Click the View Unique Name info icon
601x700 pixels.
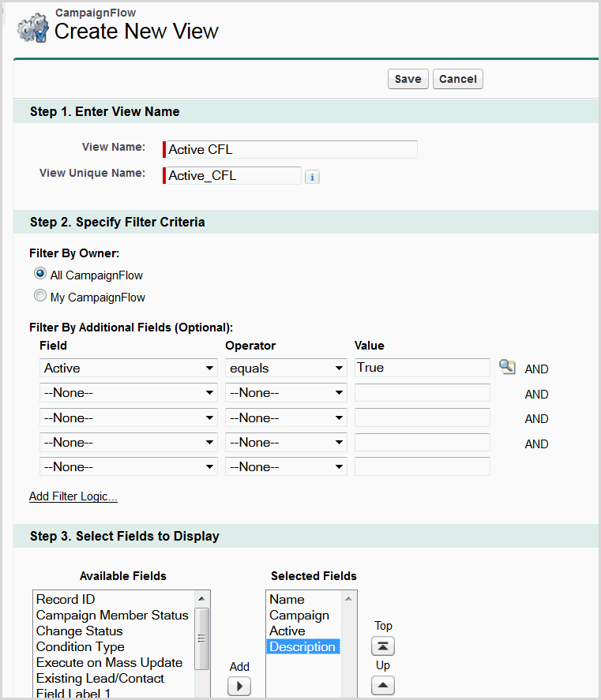tap(312, 177)
